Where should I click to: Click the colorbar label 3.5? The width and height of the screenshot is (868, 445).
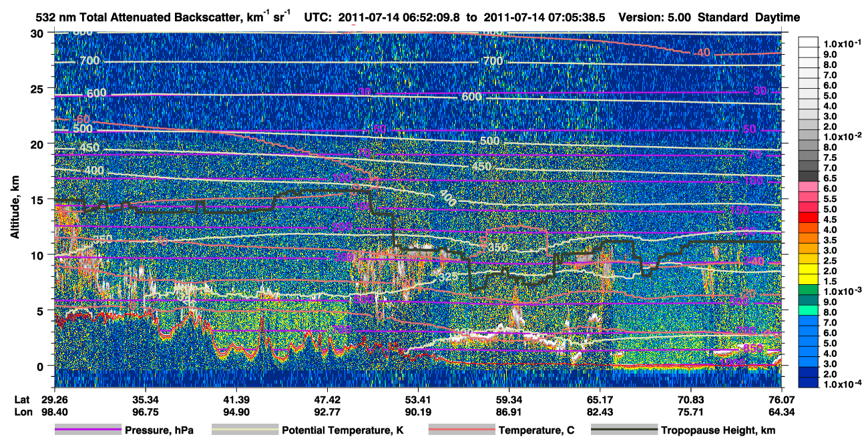tap(829, 240)
